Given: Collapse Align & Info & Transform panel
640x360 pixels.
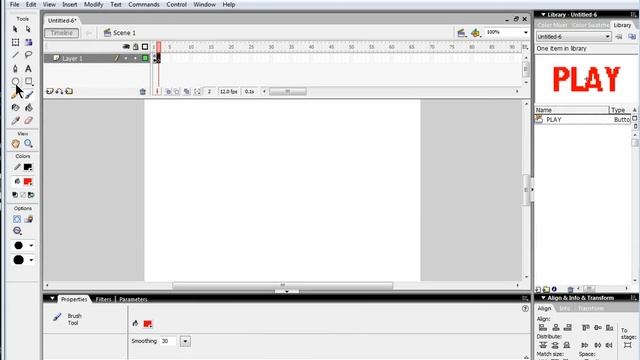Looking at the screenshot, I should click(543, 298).
